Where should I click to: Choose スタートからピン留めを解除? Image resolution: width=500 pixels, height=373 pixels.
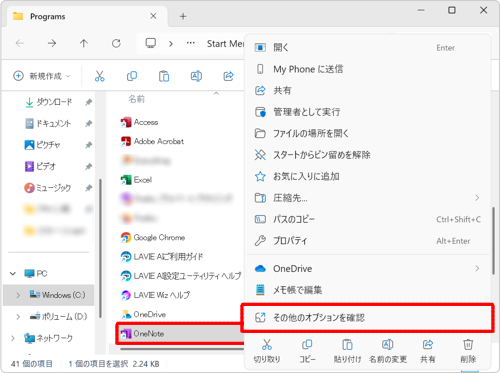368,155
